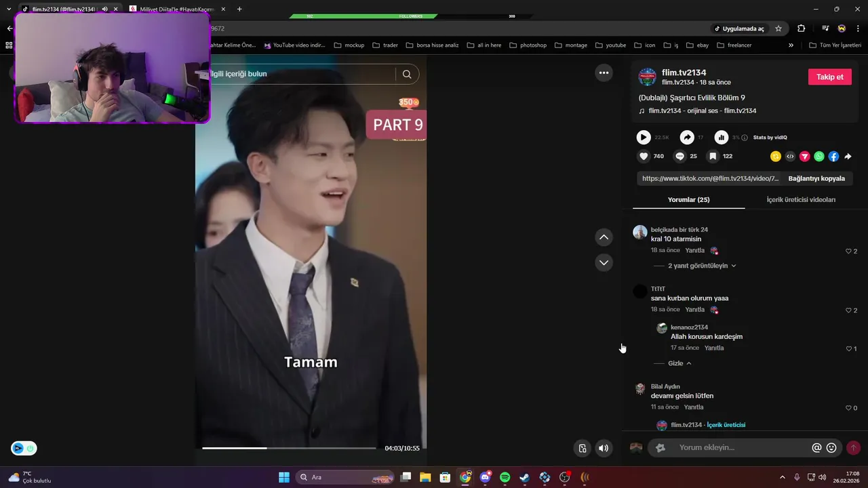
Task: Open the flim.tv2134 profile name in header
Action: (x=684, y=73)
